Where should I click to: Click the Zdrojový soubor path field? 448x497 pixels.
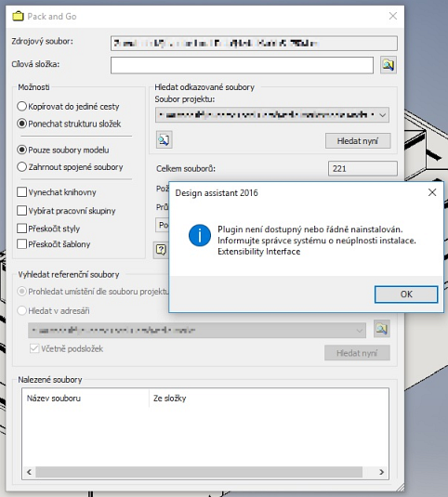[x=254, y=43]
